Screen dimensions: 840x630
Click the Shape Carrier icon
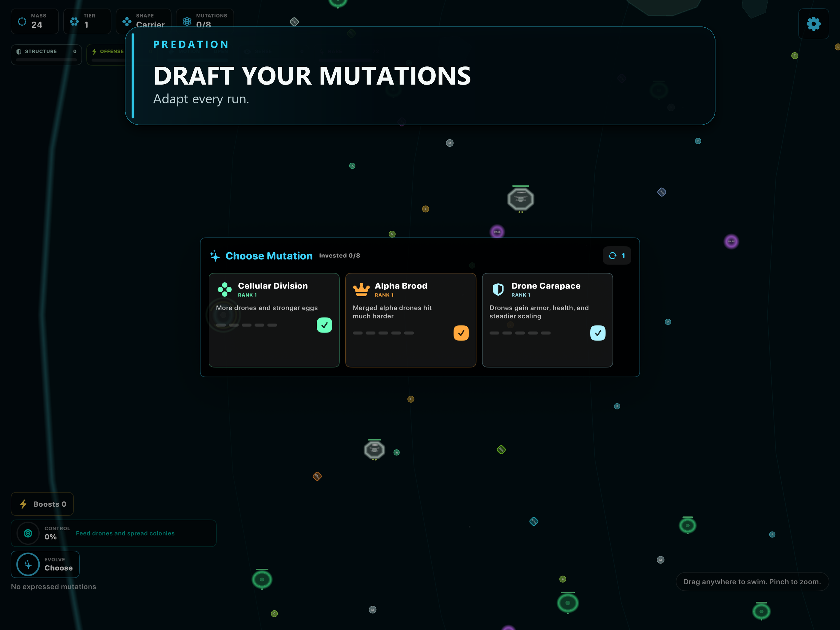127,22
